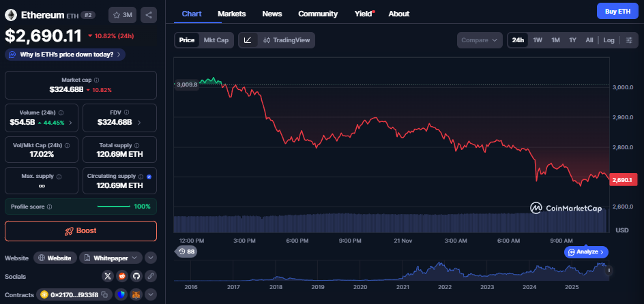644x304 pixels.
Task: Click the Profile score progress bar
Action: [x=113, y=207]
